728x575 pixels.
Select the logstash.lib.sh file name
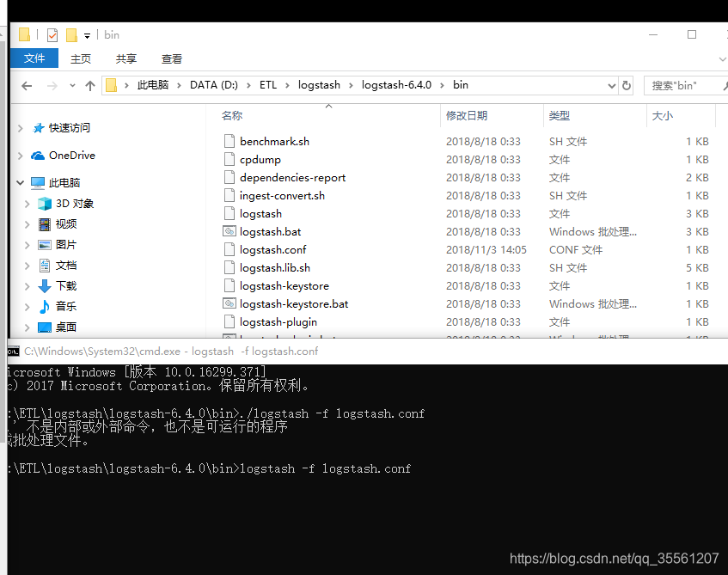tap(275, 268)
